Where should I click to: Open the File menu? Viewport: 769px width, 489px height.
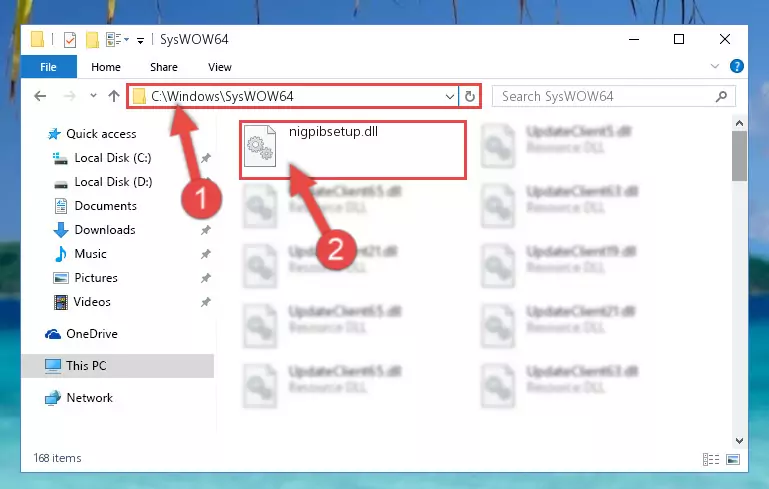49,67
